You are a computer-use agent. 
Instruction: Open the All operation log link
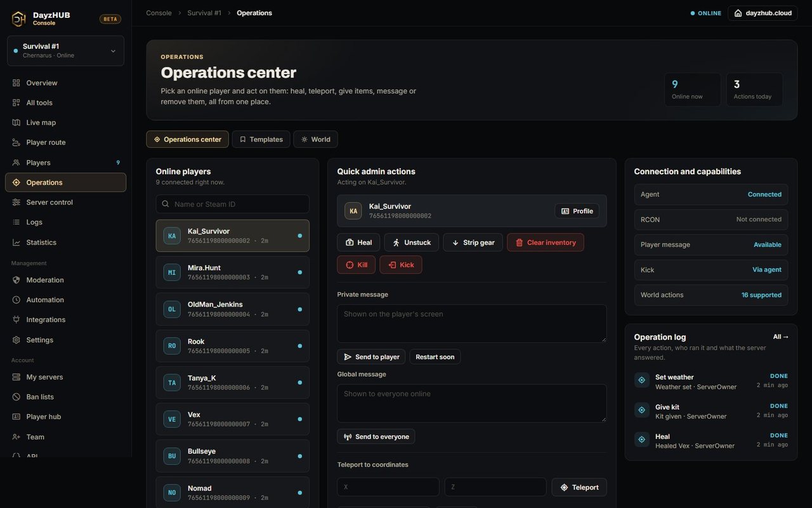click(x=781, y=337)
